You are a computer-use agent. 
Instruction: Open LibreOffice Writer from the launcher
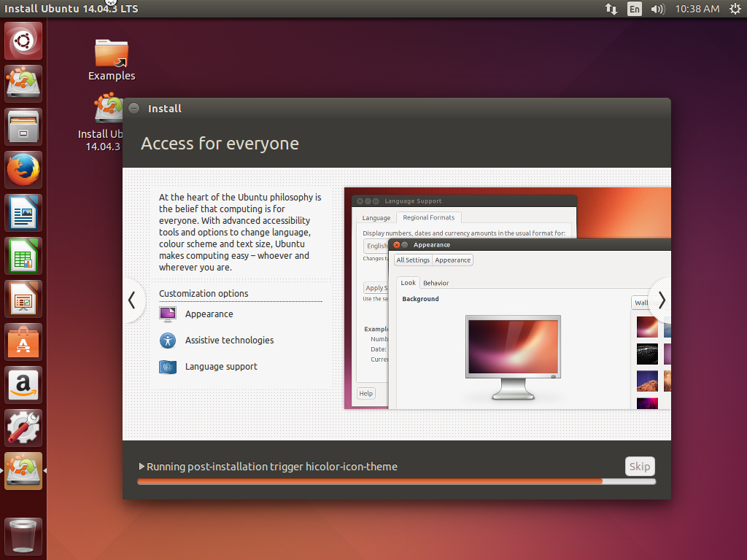click(x=23, y=213)
